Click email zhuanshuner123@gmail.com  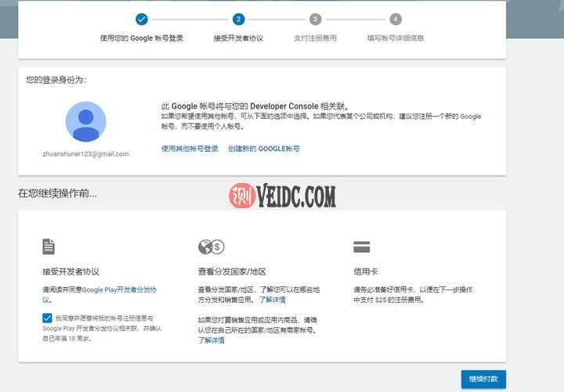pos(85,154)
